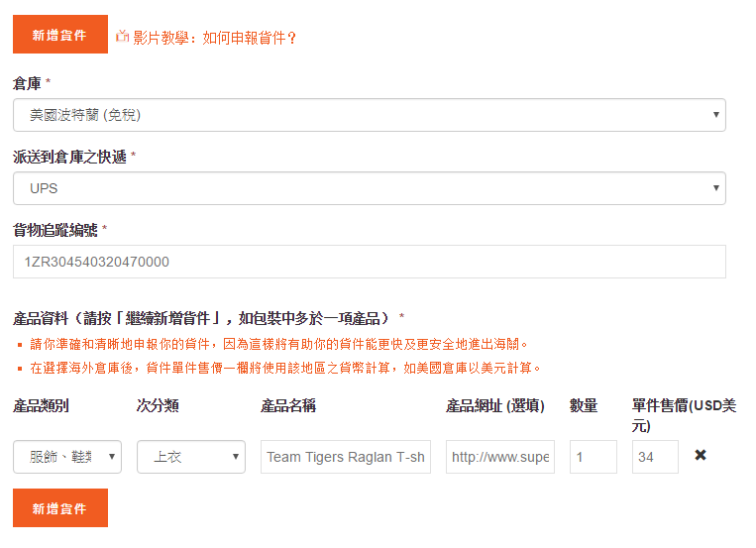Focus the 貨物追蹤編號 tracking number field

pyautogui.click(x=369, y=262)
